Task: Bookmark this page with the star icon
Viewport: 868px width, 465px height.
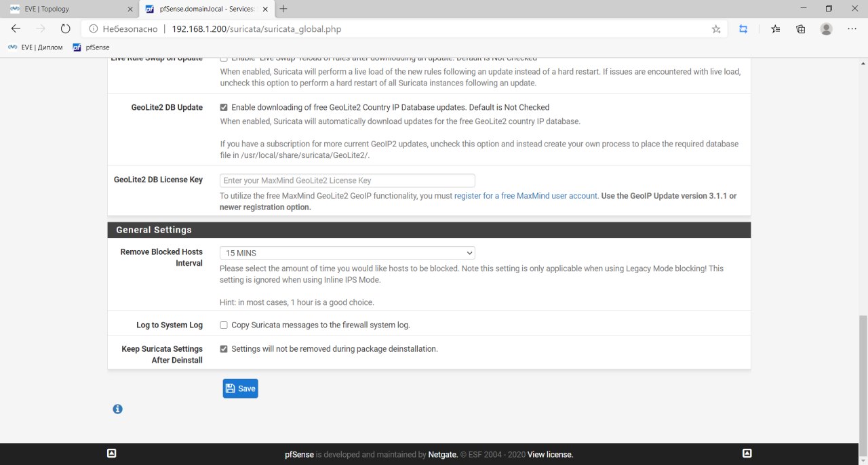Action: tap(716, 29)
